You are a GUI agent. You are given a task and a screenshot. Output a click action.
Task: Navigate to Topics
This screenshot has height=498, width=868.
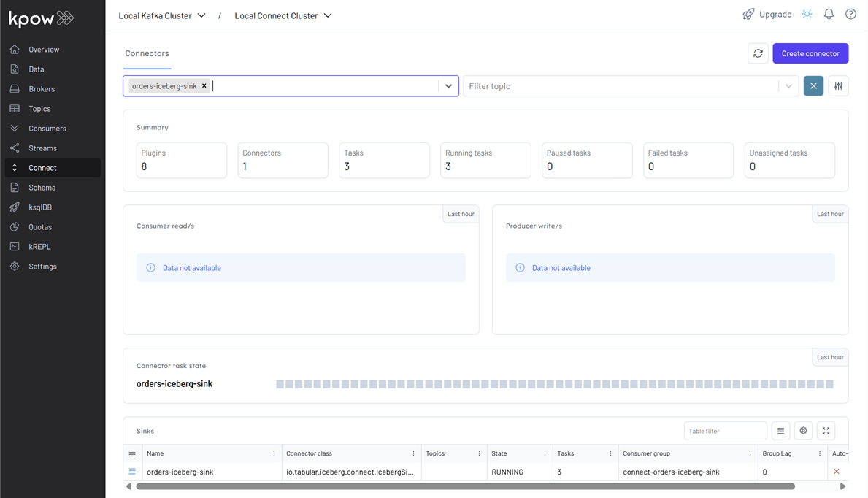pyautogui.click(x=40, y=109)
